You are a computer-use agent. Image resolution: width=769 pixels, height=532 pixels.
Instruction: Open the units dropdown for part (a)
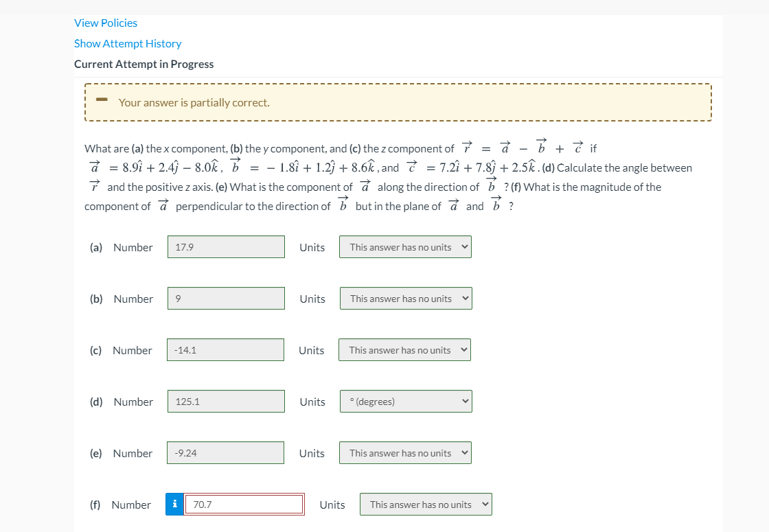[405, 246]
